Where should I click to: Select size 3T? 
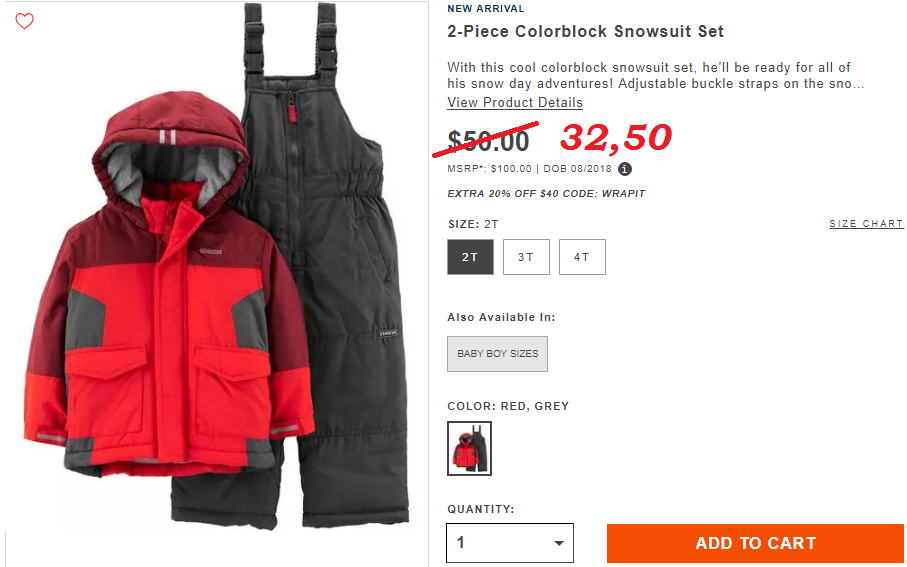click(526, 257)
